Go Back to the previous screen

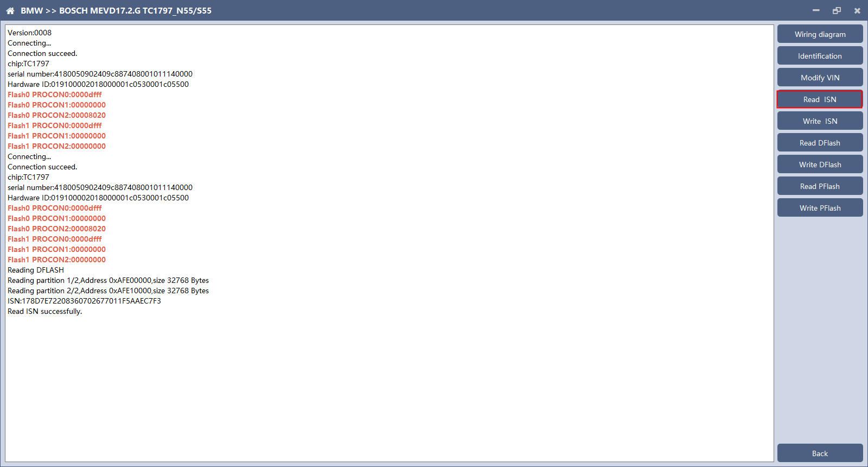(x=820, y=453)
